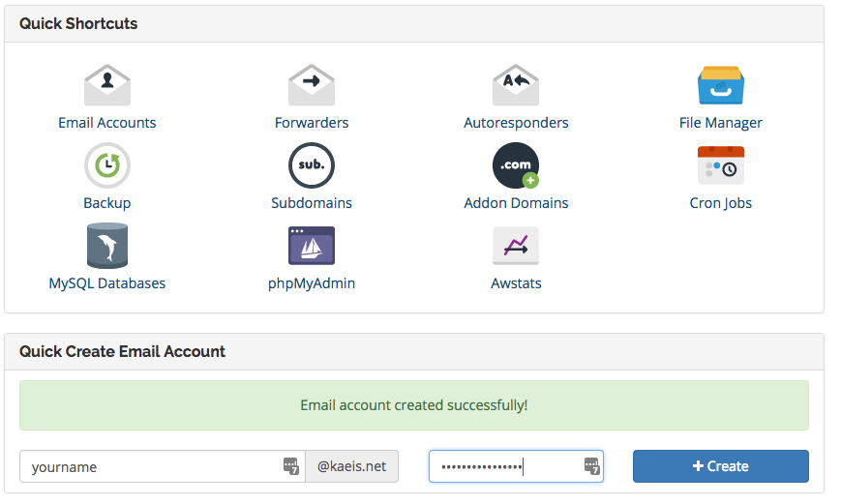Click the 'Email account created successfully!' alert
This screenshot has width=841, height=504.
[414, 405]
